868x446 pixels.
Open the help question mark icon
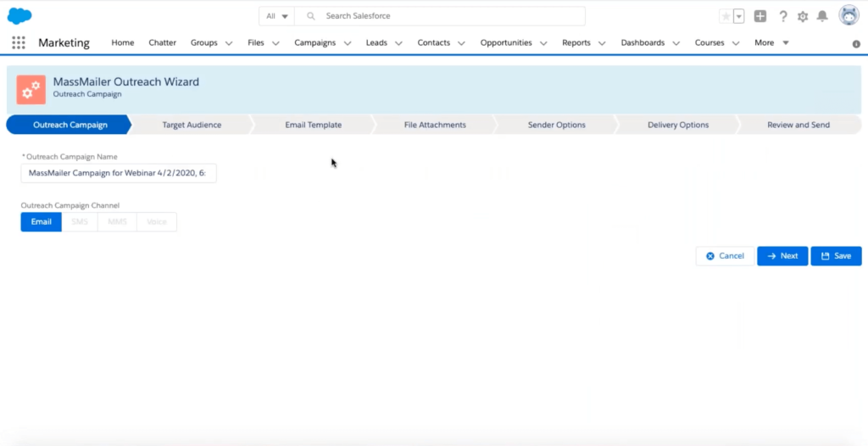point(782,16)
